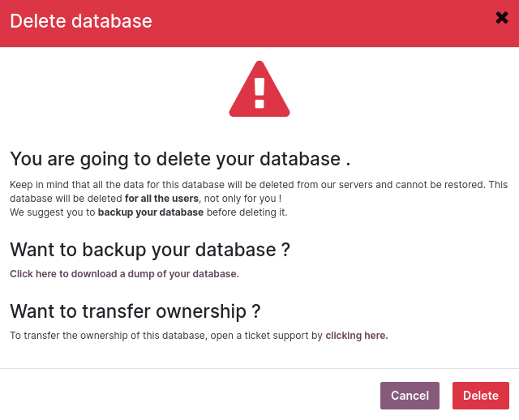
Task: Click empty footer area left of Cancel
Action: [x=187, y=396]
